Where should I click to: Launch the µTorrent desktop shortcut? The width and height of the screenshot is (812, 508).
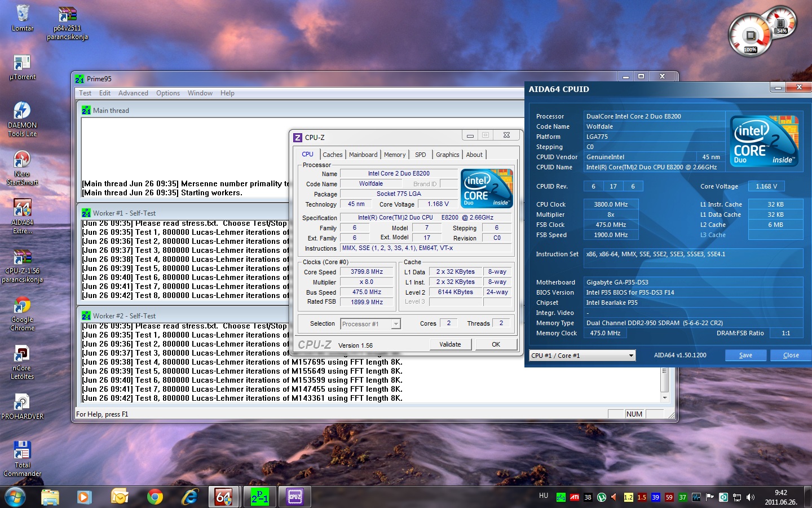click(x=23, y=67)
